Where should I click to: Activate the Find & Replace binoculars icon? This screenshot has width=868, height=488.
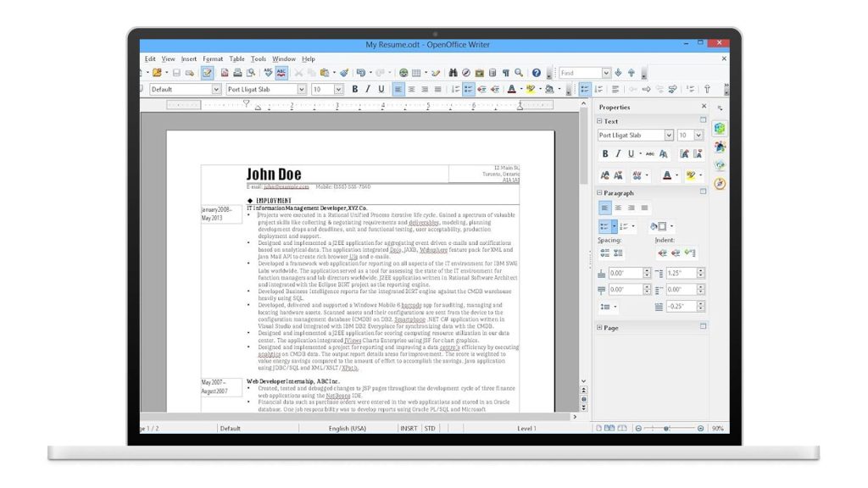pyautogui.click(x=453, y=72)
